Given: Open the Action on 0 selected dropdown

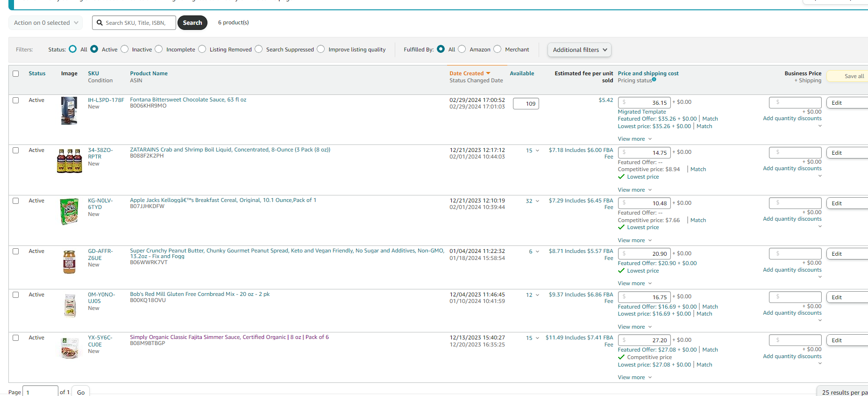Looking at the screenshot, I should (46, 22).
